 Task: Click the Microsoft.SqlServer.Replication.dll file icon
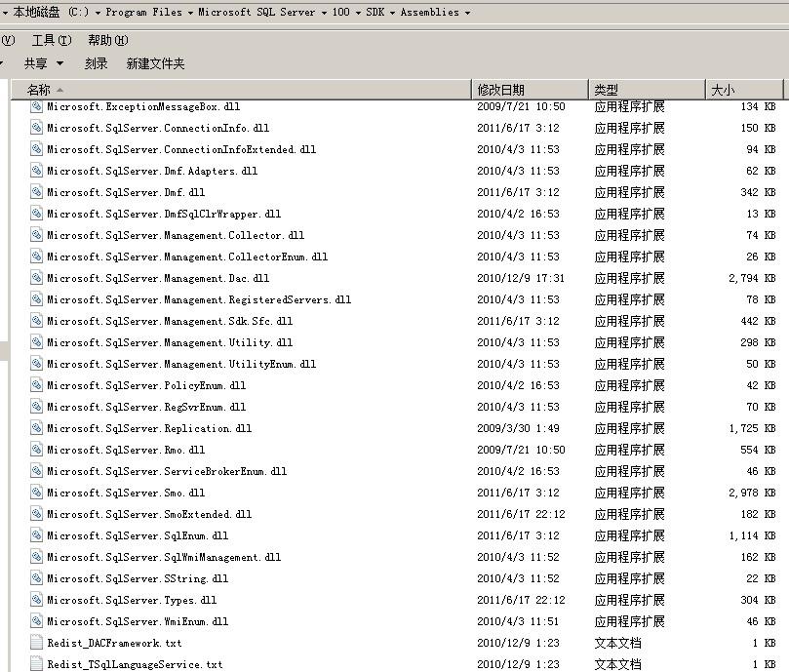[x=36, y=428]
